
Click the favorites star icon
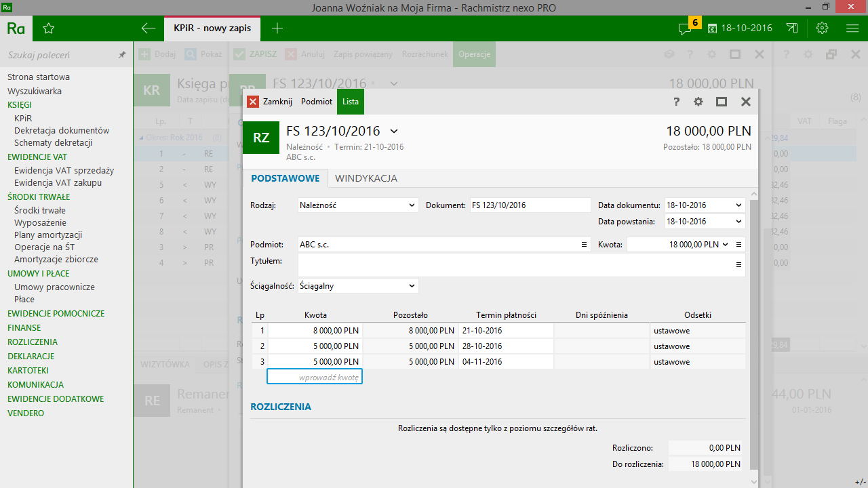coord(48,28)
